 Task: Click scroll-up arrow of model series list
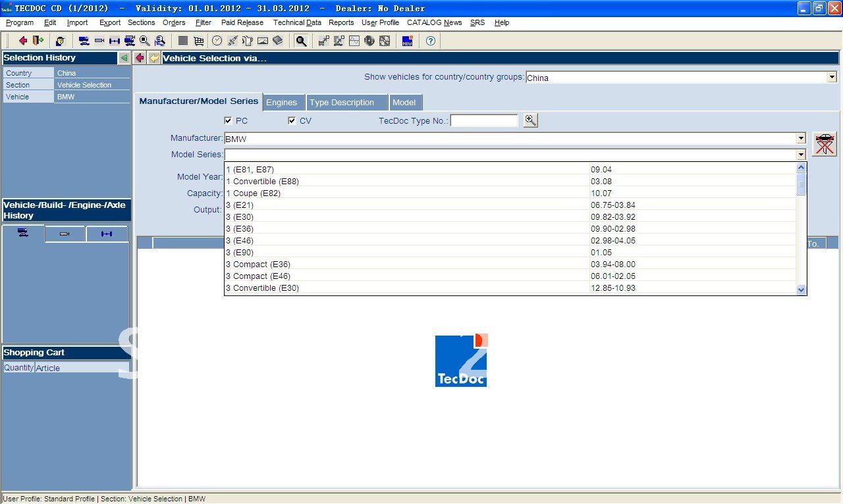(801, 168)
